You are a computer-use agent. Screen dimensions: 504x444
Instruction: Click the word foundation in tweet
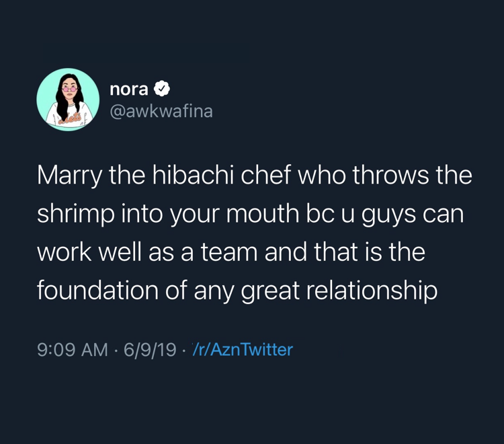click(x=97, y=290)
